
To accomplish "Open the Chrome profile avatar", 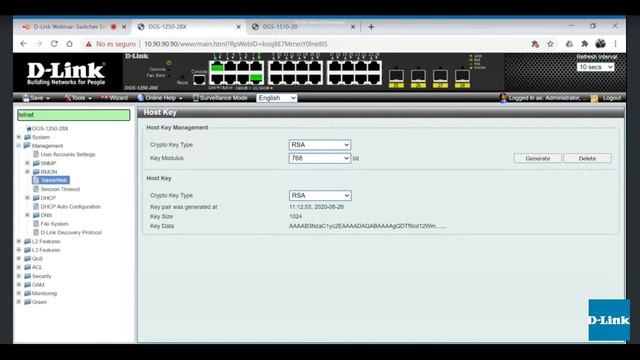I will (600, 43).
